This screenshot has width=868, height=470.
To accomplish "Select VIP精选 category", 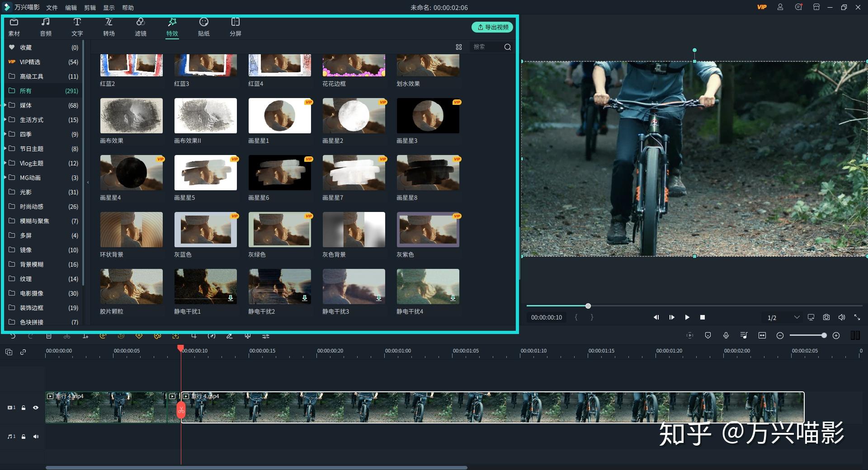I will [x=43, y=62].
